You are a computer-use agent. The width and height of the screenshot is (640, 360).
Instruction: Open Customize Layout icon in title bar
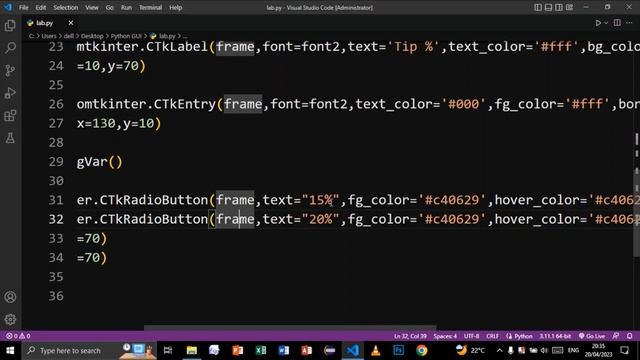[569, 7]
